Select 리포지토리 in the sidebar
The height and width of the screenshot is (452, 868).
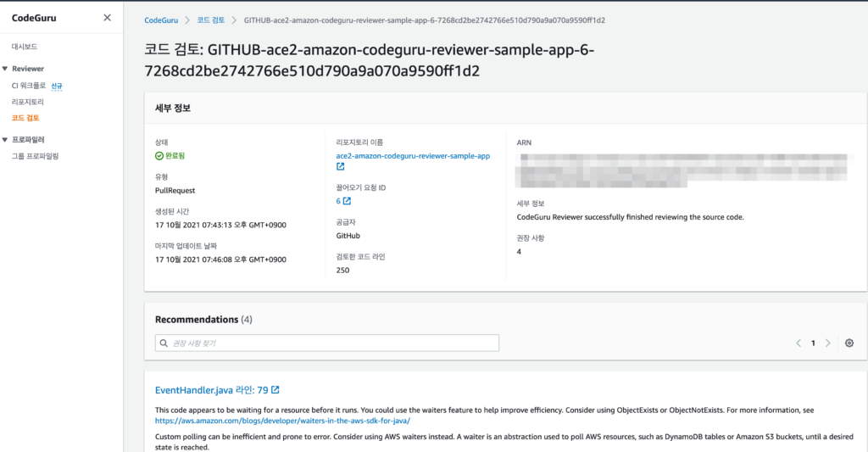(x=28, y=102)
